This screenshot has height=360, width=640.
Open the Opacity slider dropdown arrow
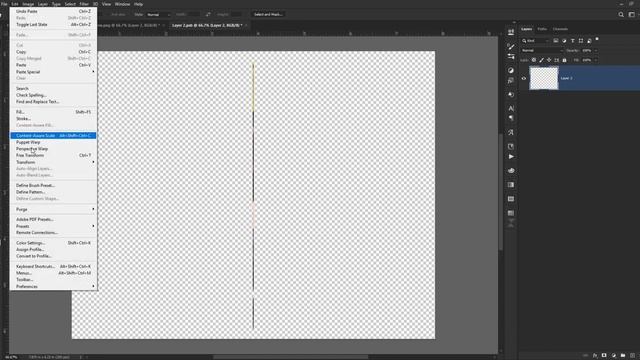tap(596, 51)
